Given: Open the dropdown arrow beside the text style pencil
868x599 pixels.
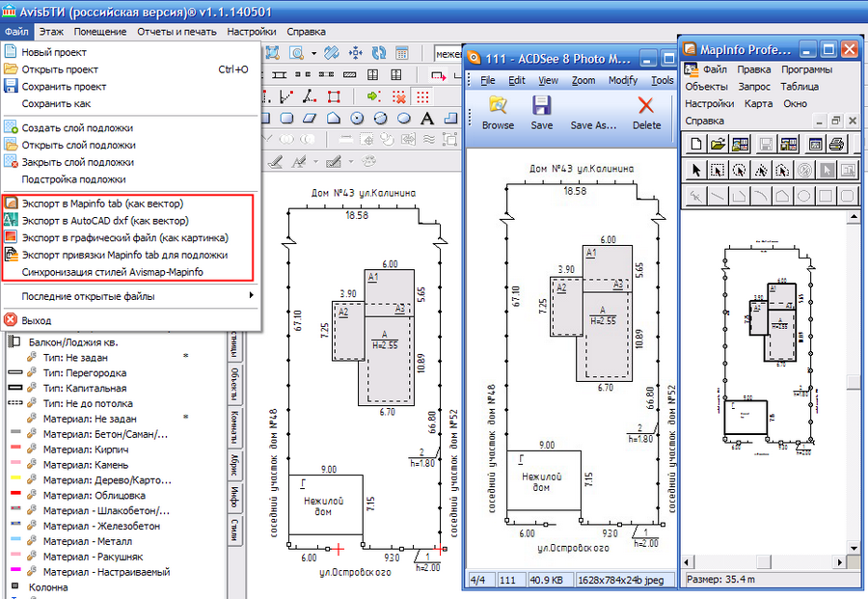Looking at the screenshot, I should coord(316,162).
